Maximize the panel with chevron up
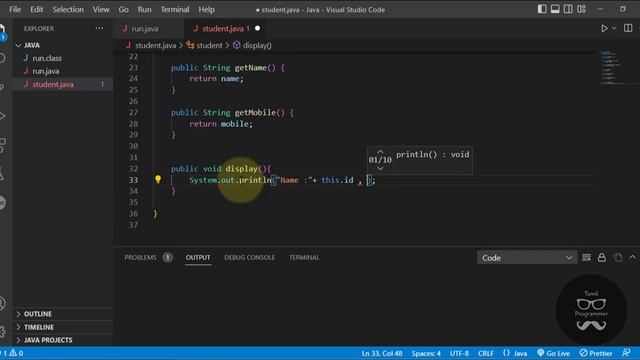640x360 pixels. [x=632, y=258]
